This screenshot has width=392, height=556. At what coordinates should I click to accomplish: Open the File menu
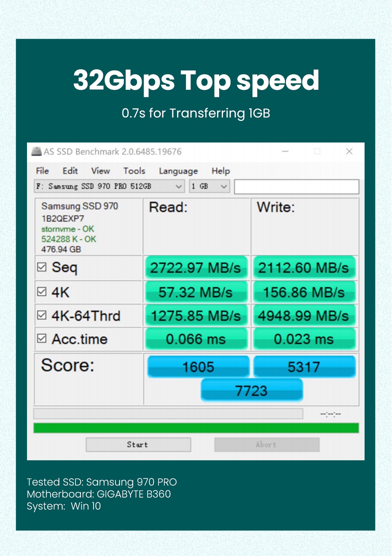tap(42, 171)
